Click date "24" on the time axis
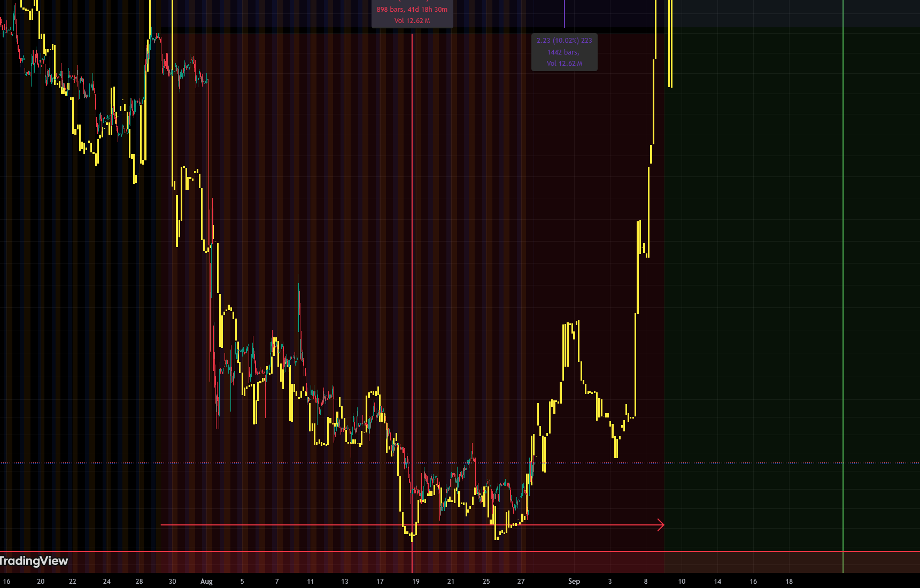 tap(107, 582)
